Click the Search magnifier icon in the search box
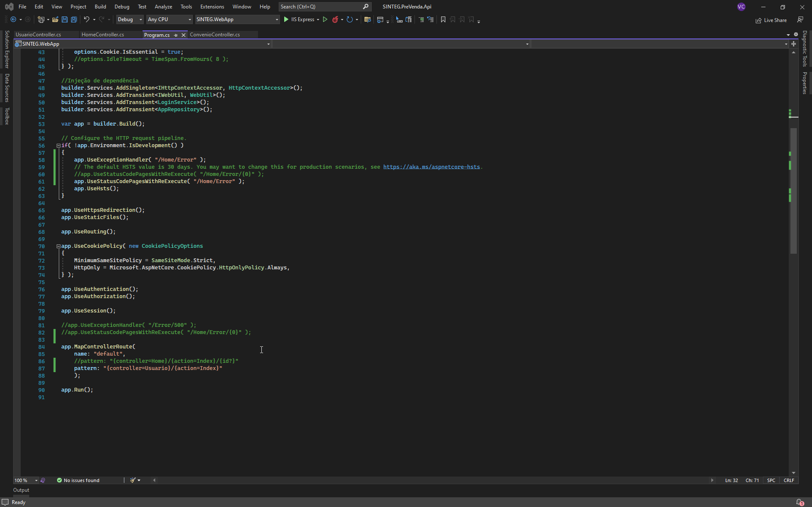 coord(366,7)
